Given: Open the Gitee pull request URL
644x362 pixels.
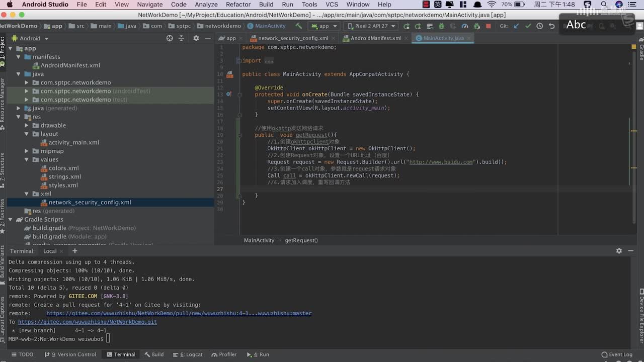Looking at the screenshot, I should [179, 313].
